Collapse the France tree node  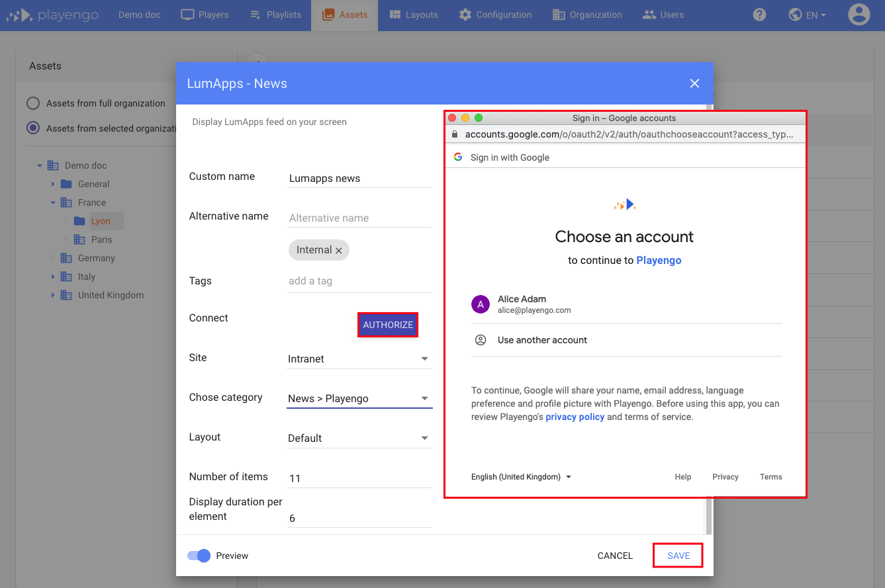click(53, 202)
